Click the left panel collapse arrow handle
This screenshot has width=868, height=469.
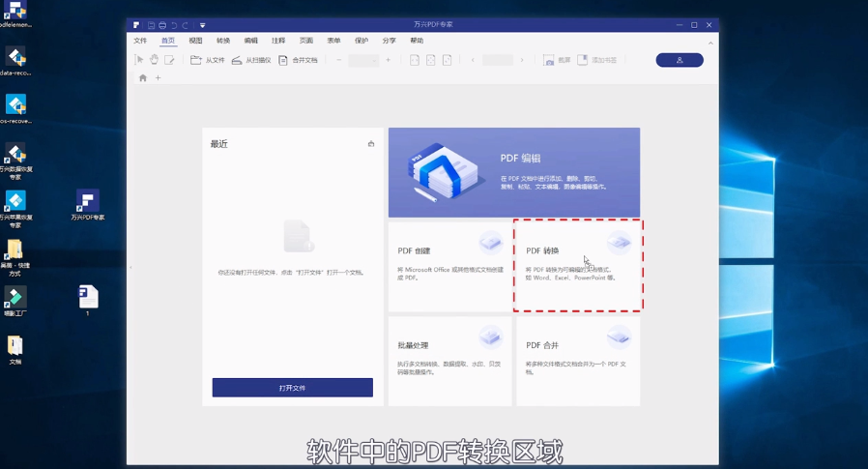pyautogui.click(x=130, y=268)
